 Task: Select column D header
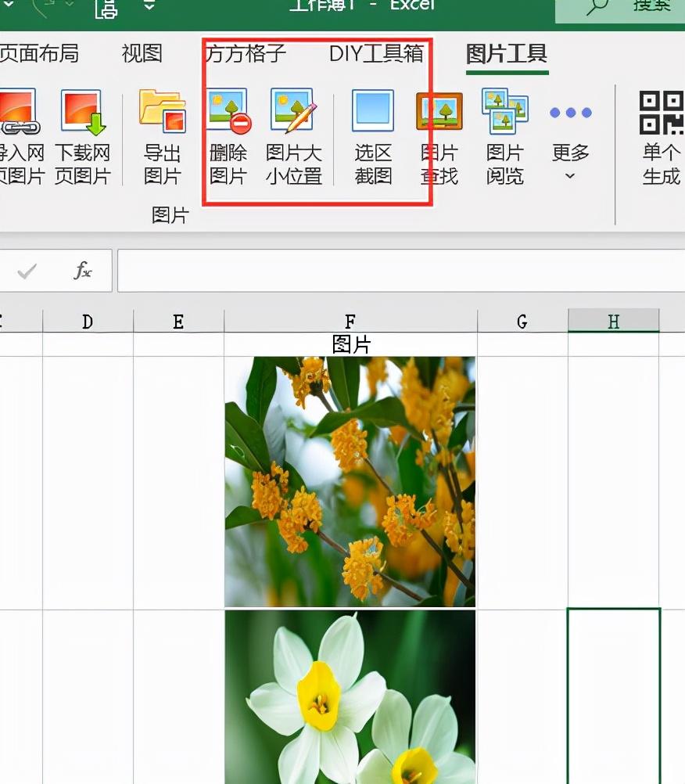pyautogui.click(x=88, y=321)
